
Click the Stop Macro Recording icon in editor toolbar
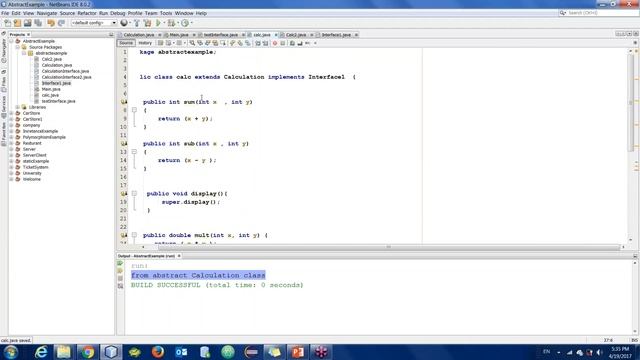282,43
